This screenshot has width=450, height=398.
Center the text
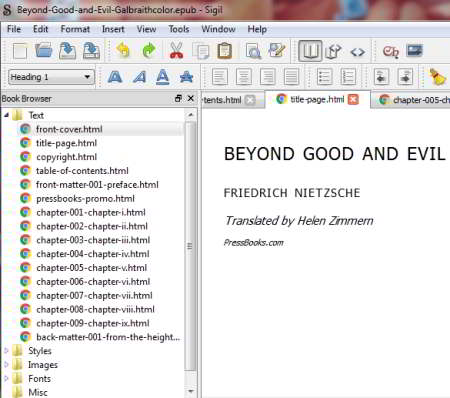(244, 77)
